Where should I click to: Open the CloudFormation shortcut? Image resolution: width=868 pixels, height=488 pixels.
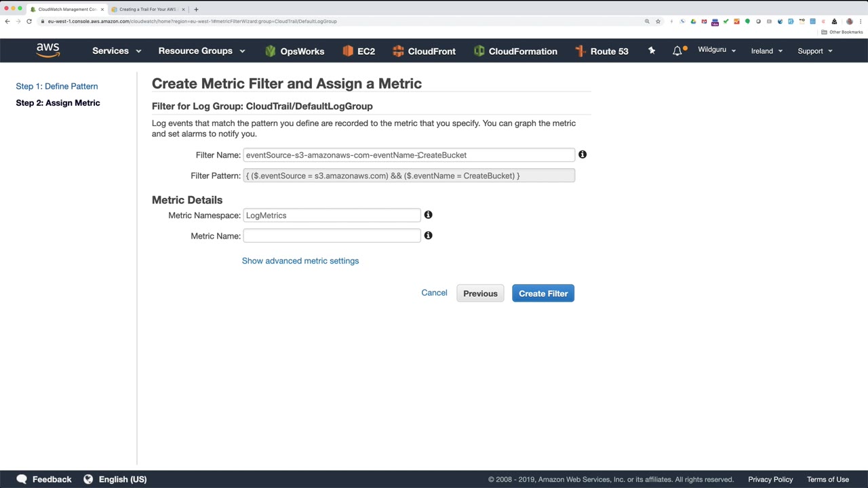tap(515, 51)
